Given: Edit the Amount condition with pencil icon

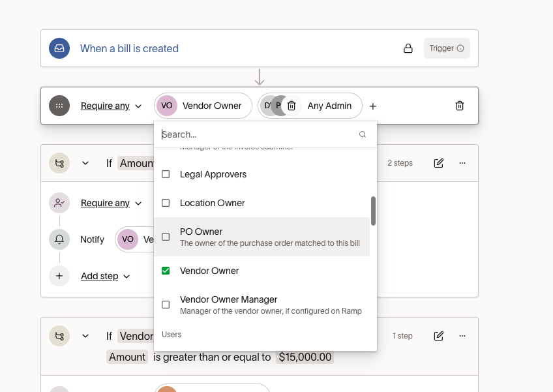Looking at the screenshot, I should (x=438, y=163).
